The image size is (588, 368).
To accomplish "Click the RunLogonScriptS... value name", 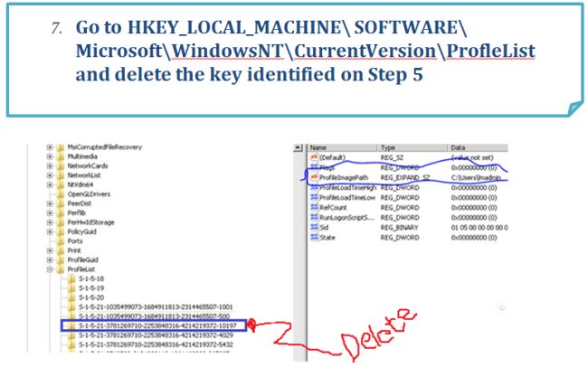I will (x=346, y=217).
